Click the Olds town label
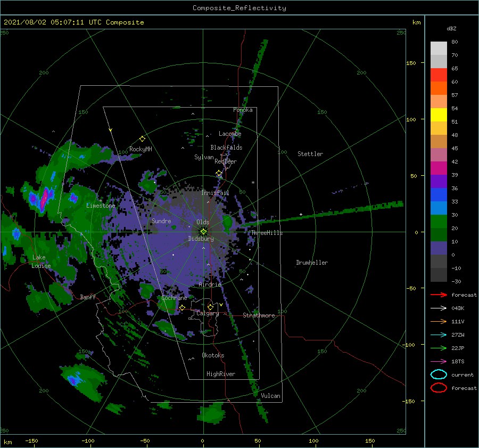Viewport: 479px width, 448px height. (x=203, y=222)
